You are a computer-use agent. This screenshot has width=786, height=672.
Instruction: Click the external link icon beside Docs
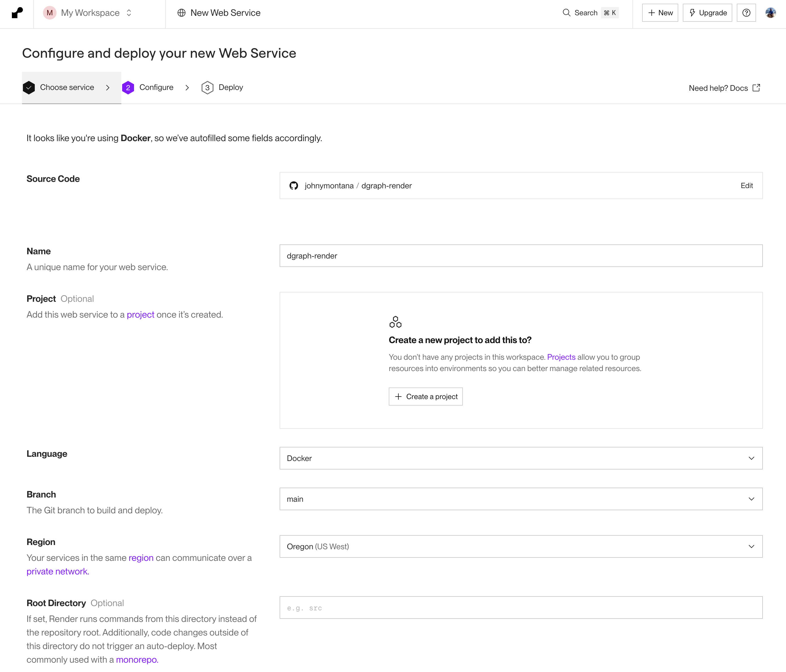click(756, 88)
